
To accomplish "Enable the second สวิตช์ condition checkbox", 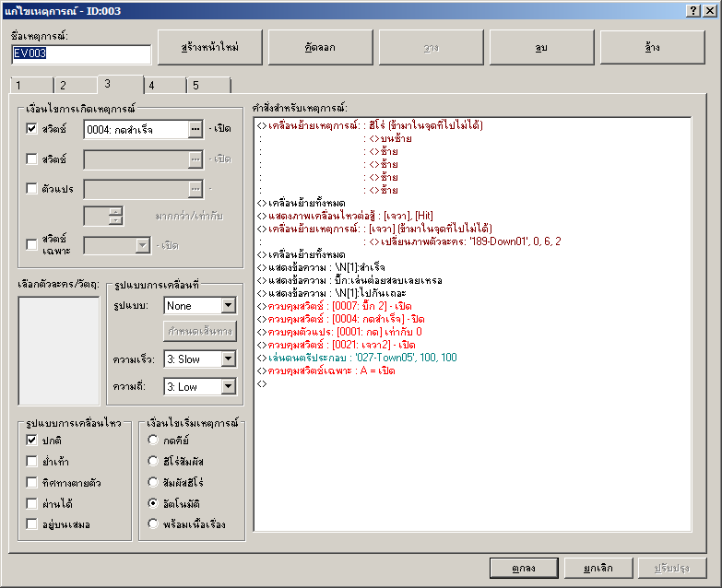I will 31,159.
